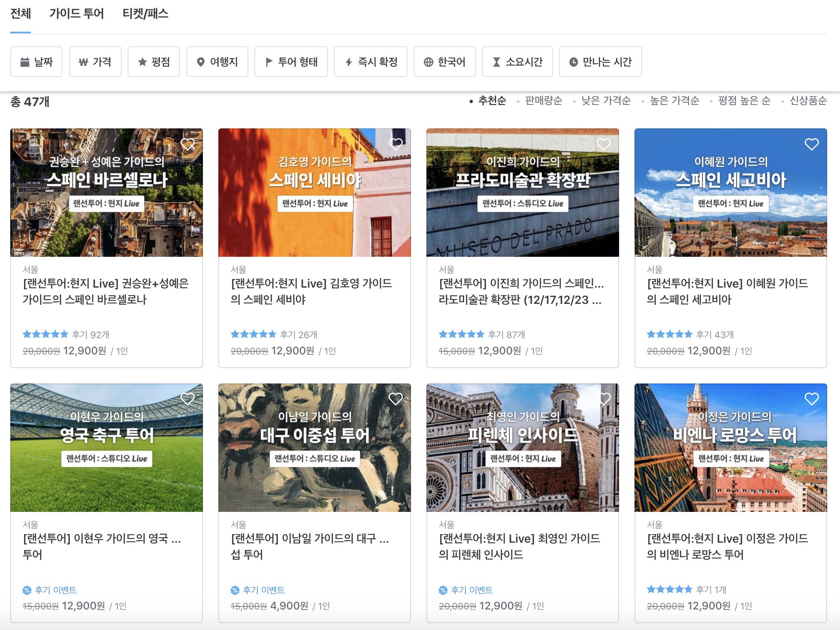Viewport: 840px width, 630px height.
Task: Switch to the 가이드 투어 tab
Action: point(77,14)
